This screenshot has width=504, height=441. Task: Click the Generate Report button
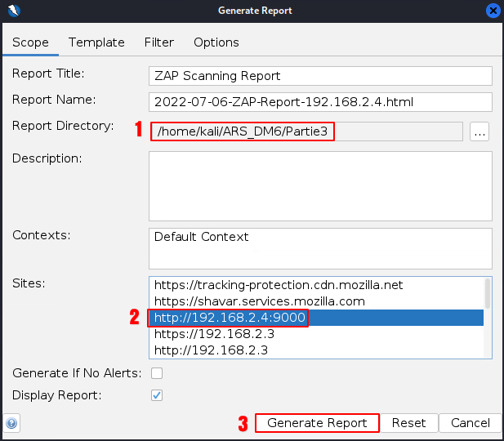tap(317, 423)
